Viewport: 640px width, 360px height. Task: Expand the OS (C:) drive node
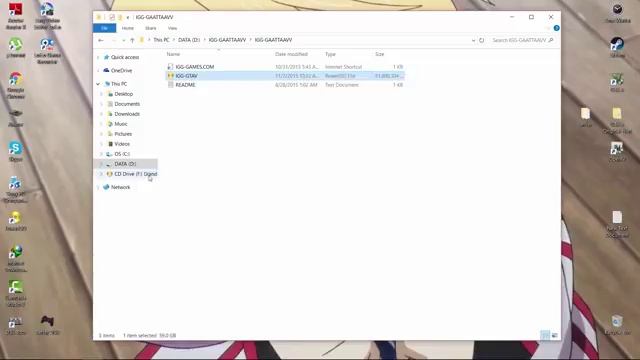click(101, 154)
